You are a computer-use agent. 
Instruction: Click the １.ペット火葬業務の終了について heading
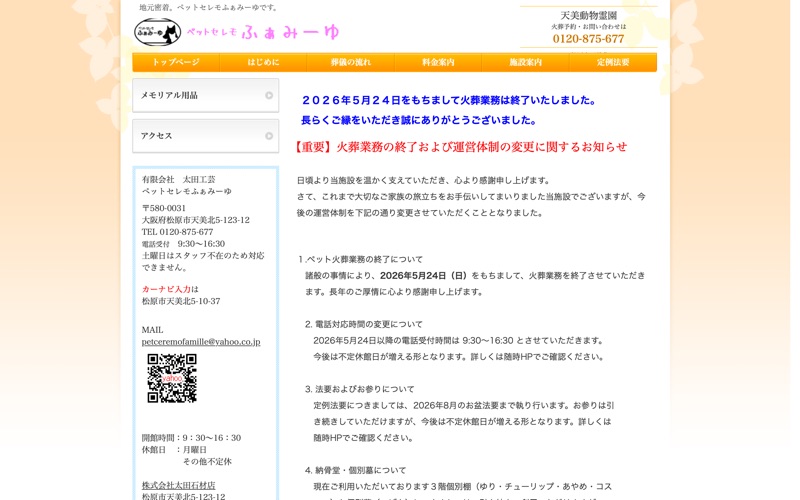(360, 259)
